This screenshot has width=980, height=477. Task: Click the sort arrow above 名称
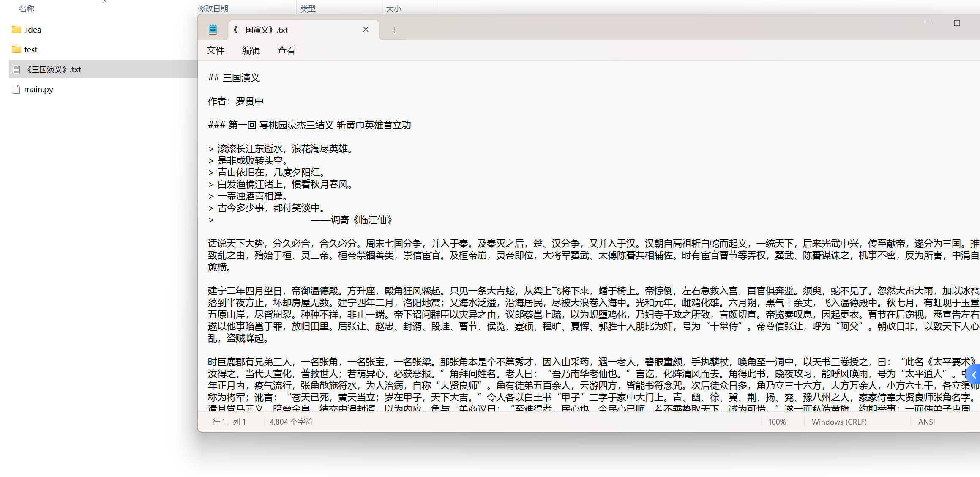click(105, 2)
